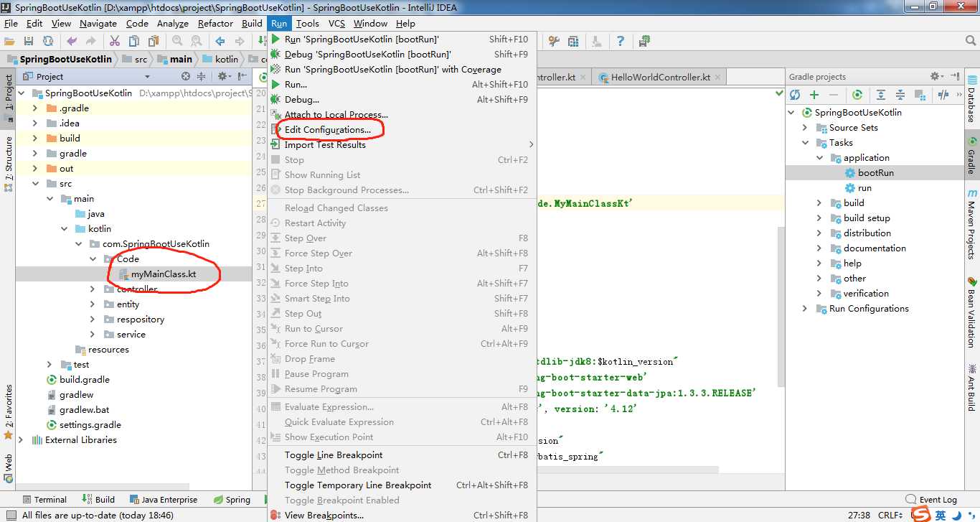The image size is (980, 522).
Task: Attach Gradle project using plus icon
Action: pos(814,95)
